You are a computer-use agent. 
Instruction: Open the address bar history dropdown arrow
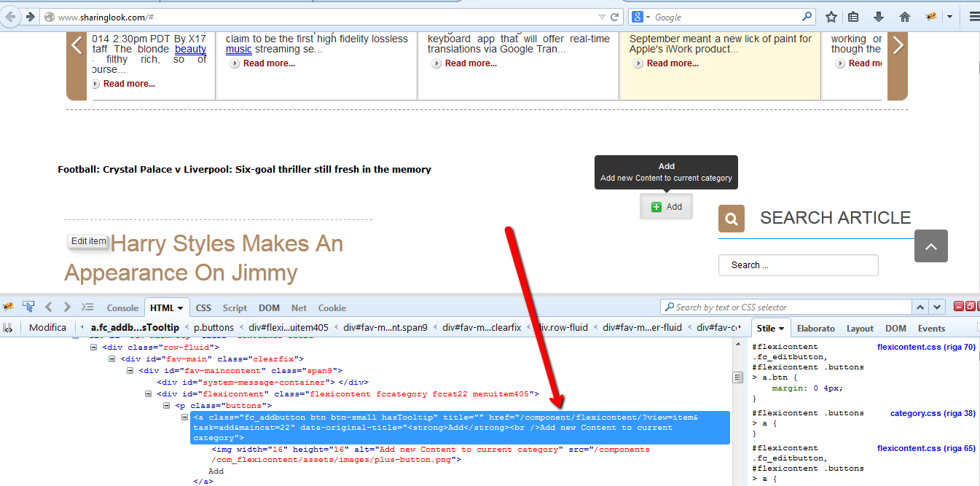[602, 17]
